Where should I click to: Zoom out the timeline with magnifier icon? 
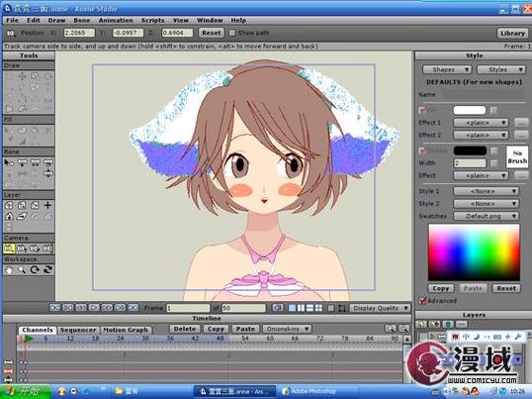tap(391, 329)
